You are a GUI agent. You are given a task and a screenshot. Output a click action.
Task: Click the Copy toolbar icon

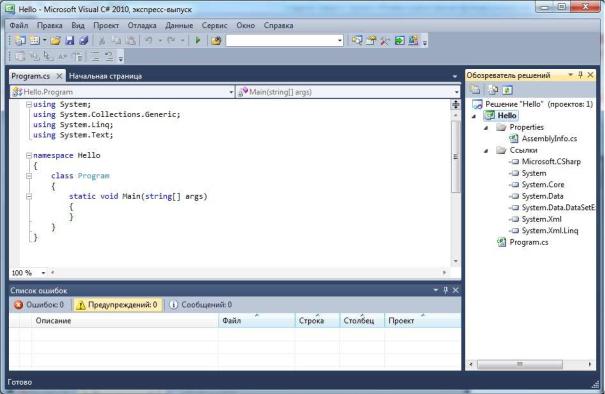116,40
